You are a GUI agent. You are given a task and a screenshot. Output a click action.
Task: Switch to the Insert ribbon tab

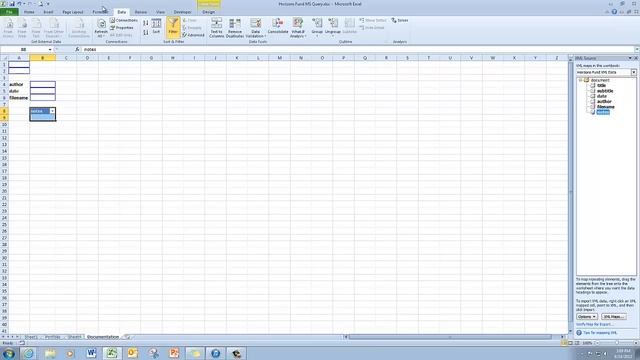coord(48,12)
